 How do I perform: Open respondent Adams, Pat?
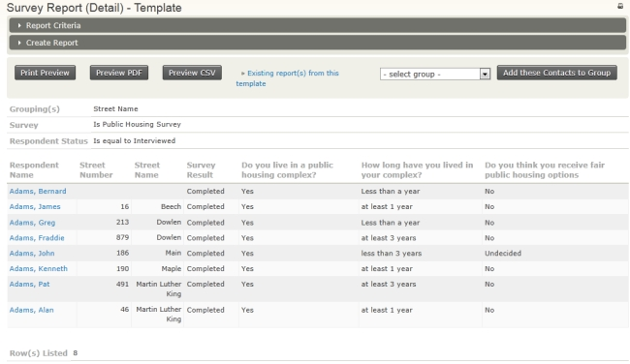(x=30, y=285)
